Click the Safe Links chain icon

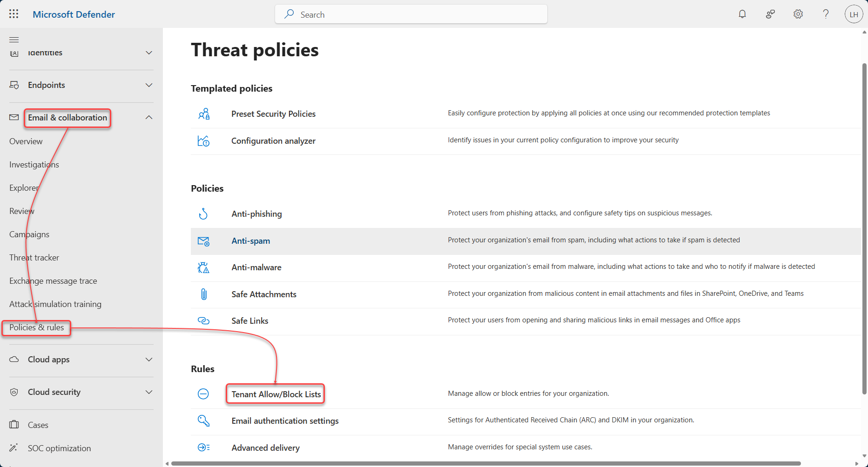coord(203,321)
